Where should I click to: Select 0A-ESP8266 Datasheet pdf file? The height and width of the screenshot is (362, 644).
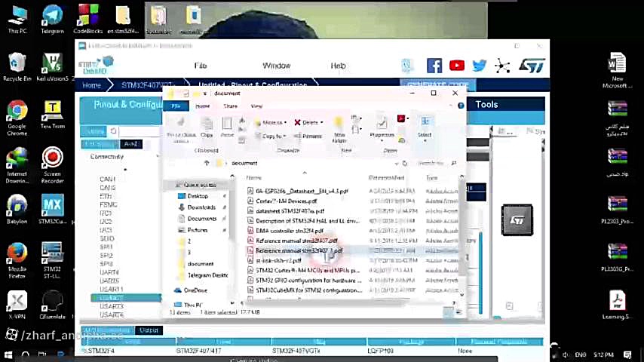[x=302, y=191]
